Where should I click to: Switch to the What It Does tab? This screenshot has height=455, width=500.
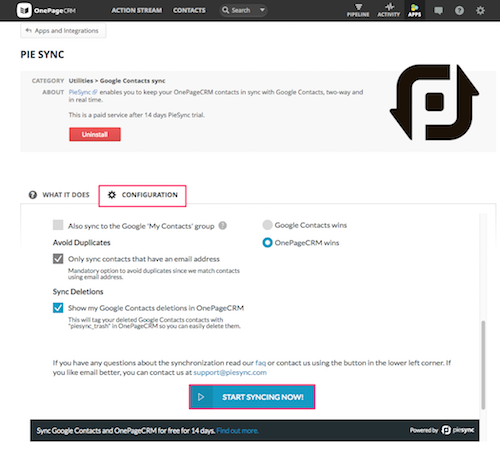(x=59, y=195)
